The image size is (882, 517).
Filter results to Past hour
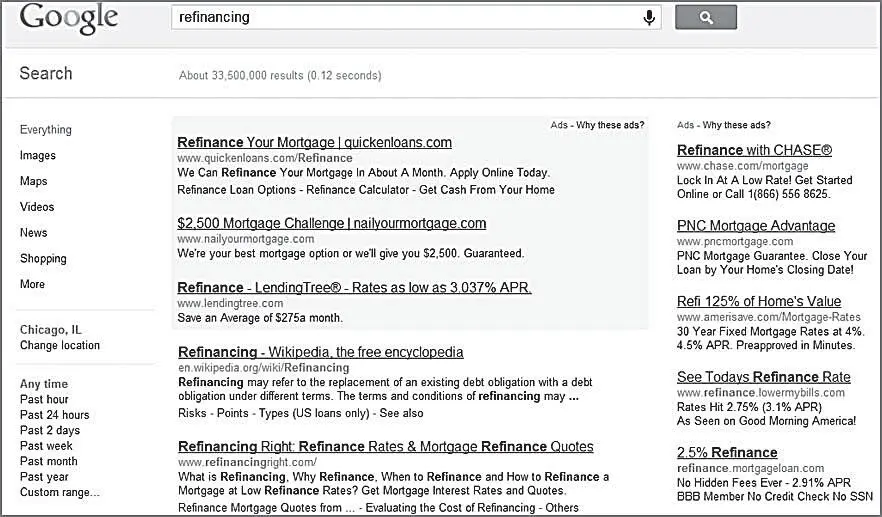click(44, 399)
